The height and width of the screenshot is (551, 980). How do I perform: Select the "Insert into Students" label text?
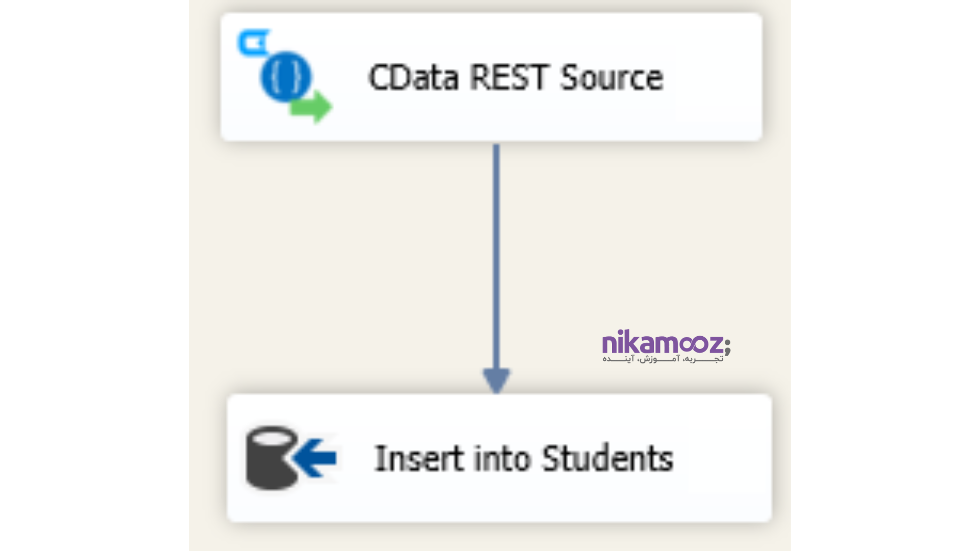click(524, 458)
